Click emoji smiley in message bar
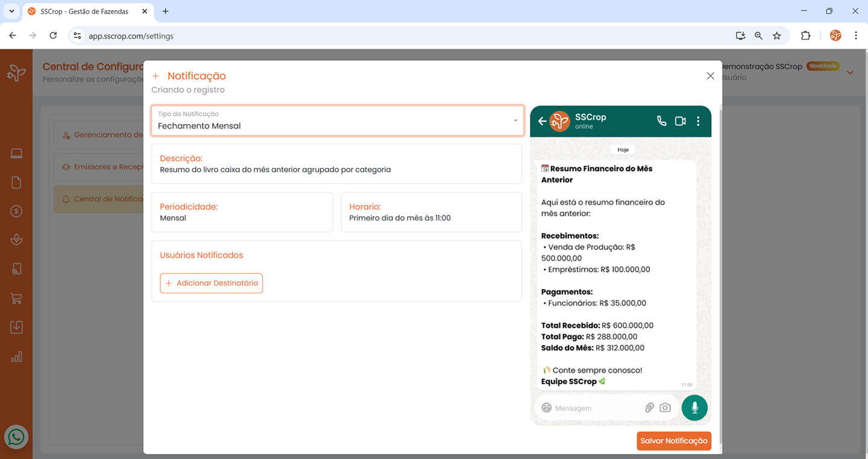868x459 pixels. [x=547, y=408]
